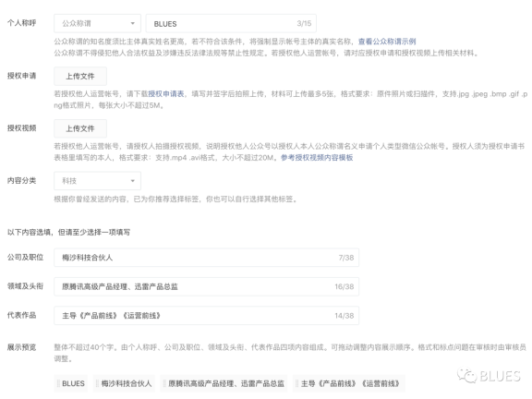Select the BLUES preview tag
This screenshot has width=532, height=399.
click(71, 383)
